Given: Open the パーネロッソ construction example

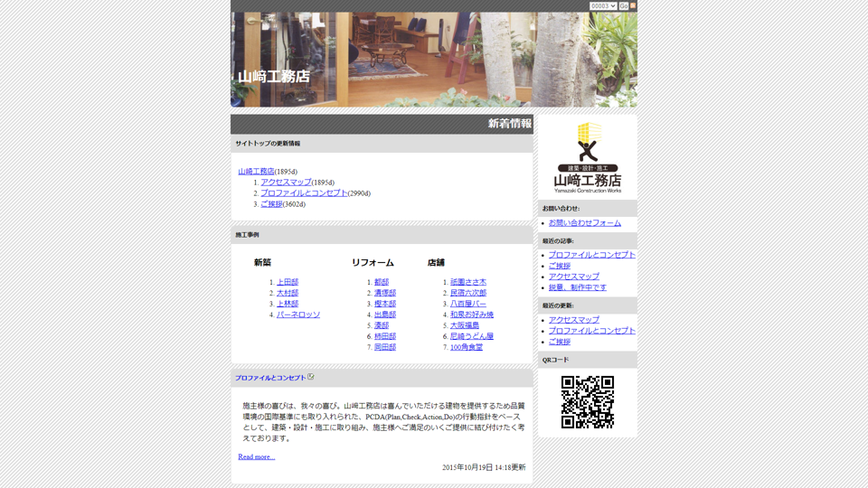Looking at the screenshot, I should (x=298, y=314).
